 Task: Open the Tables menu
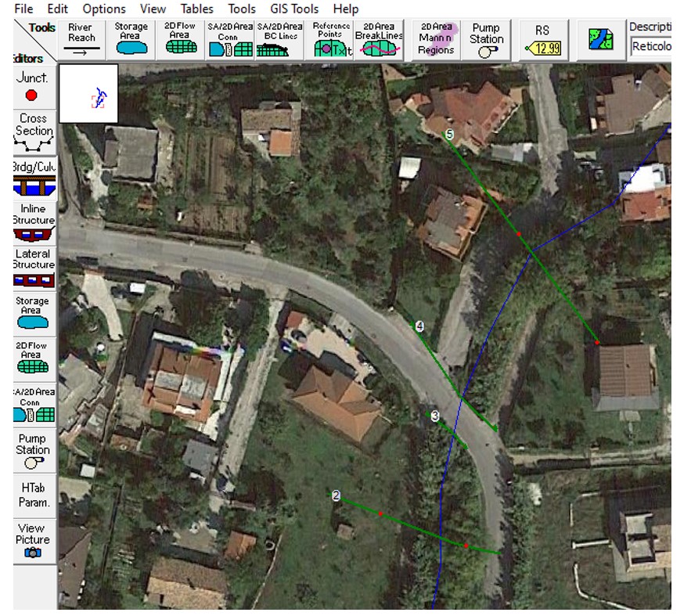[x=196, y=9]
